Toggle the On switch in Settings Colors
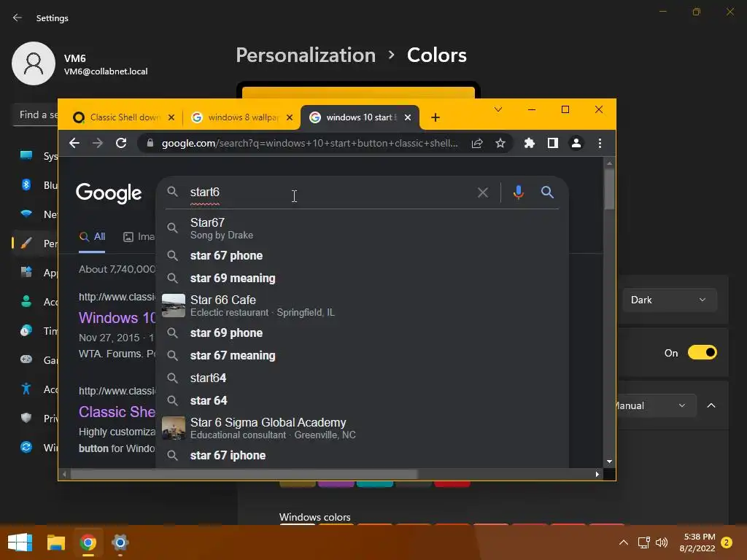This screenshot has width=747, height=560. coord(703,352)
